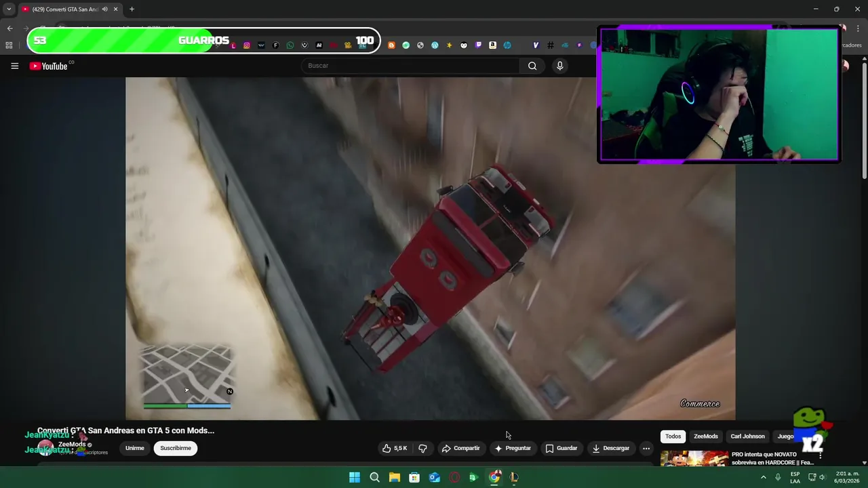Open options menu for suggested video
This screenshot has width=868, height=488.
820,456
